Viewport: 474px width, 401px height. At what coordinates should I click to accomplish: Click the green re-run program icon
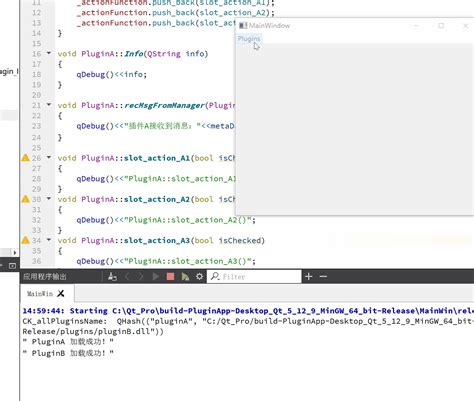click(x=185, y=277)
